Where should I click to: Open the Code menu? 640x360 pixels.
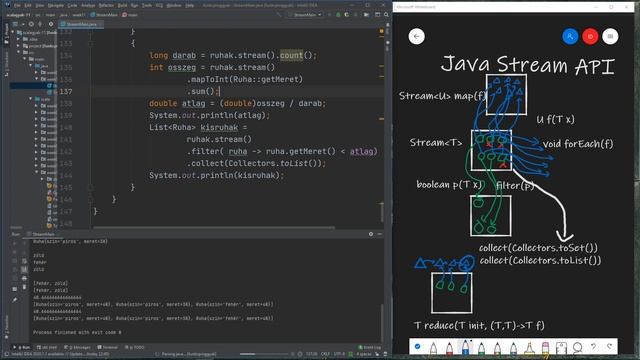tap(72, 6)
